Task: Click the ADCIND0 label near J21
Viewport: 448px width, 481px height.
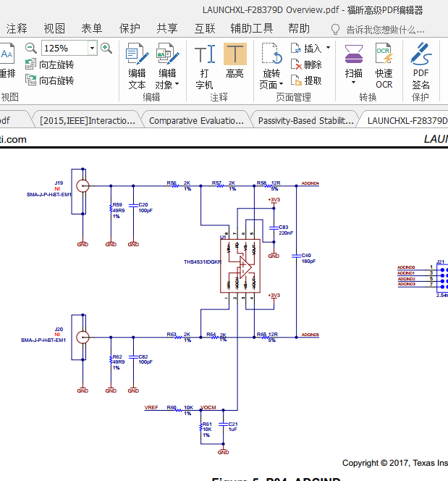Action: 406,267
